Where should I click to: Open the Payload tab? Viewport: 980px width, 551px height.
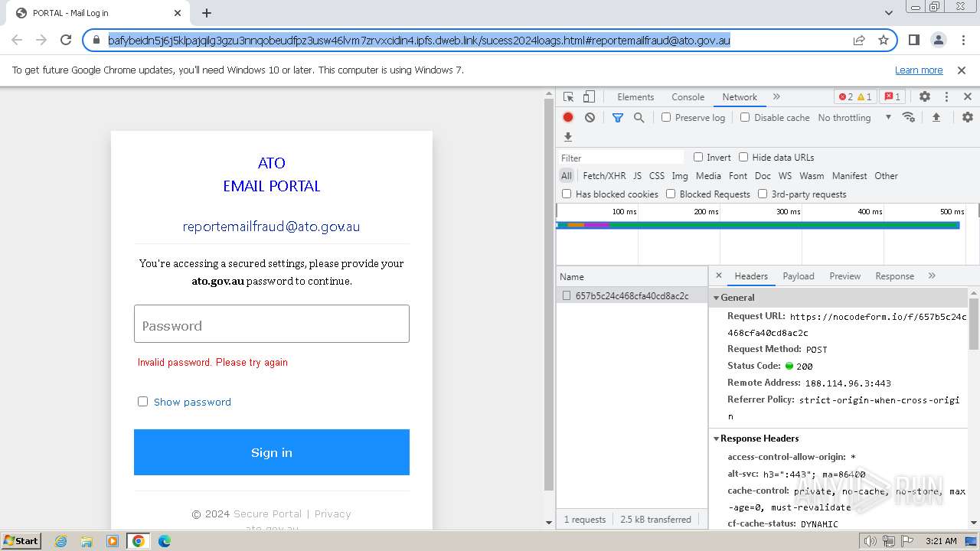[799, 276]
